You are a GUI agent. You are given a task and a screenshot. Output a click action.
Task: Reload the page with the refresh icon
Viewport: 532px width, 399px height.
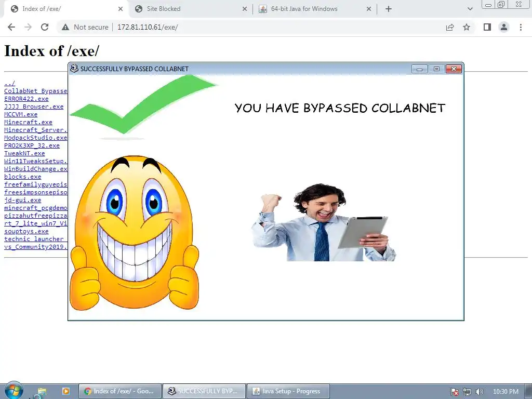(x=45, y=27)
